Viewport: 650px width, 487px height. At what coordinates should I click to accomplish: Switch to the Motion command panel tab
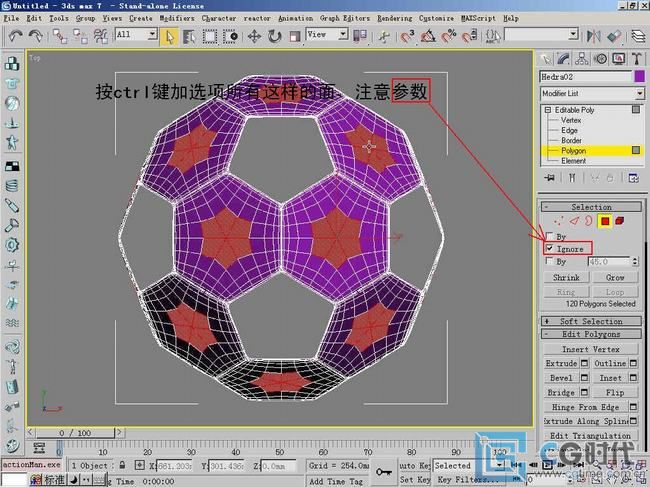tap(600, 59)
